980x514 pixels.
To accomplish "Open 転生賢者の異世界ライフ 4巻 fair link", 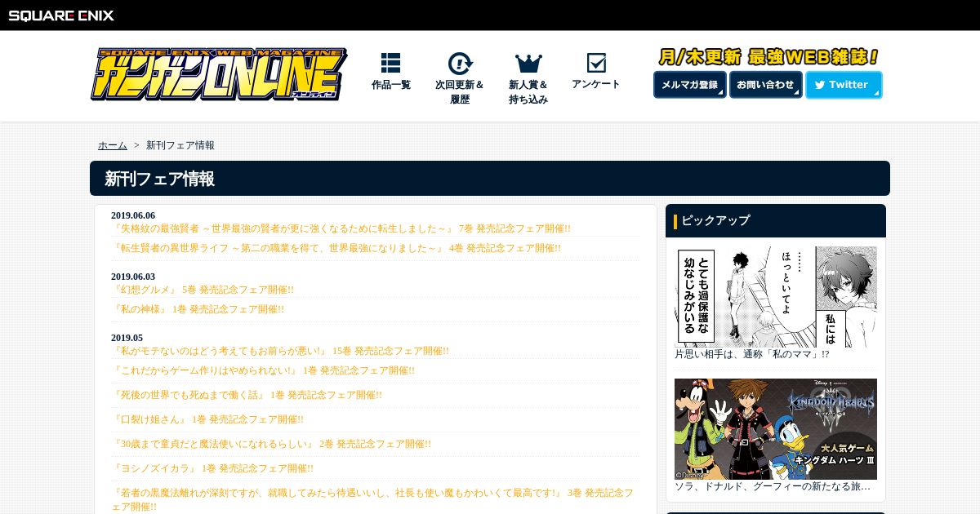I will click(x=336, y=248).
